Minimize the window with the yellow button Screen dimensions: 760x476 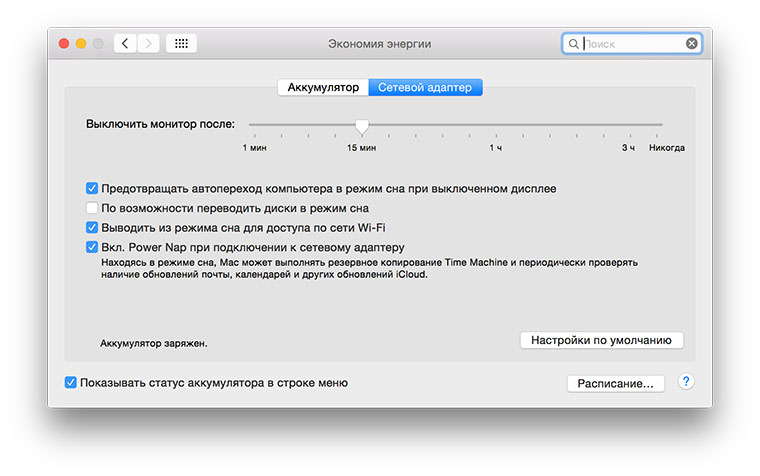[81, 44]
